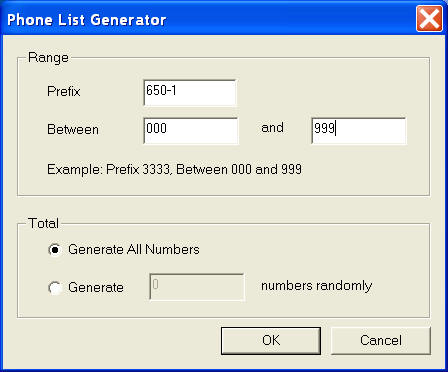Click the Range group box heading
Image resolution: width=448 pixels, height=372 pixels.
point(48,58)
